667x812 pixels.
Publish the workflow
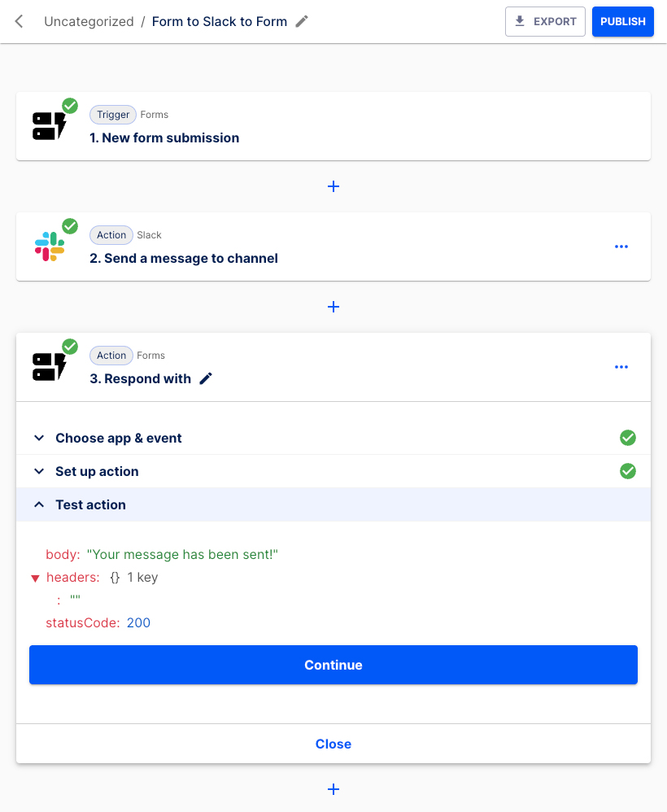click(622, 22)
